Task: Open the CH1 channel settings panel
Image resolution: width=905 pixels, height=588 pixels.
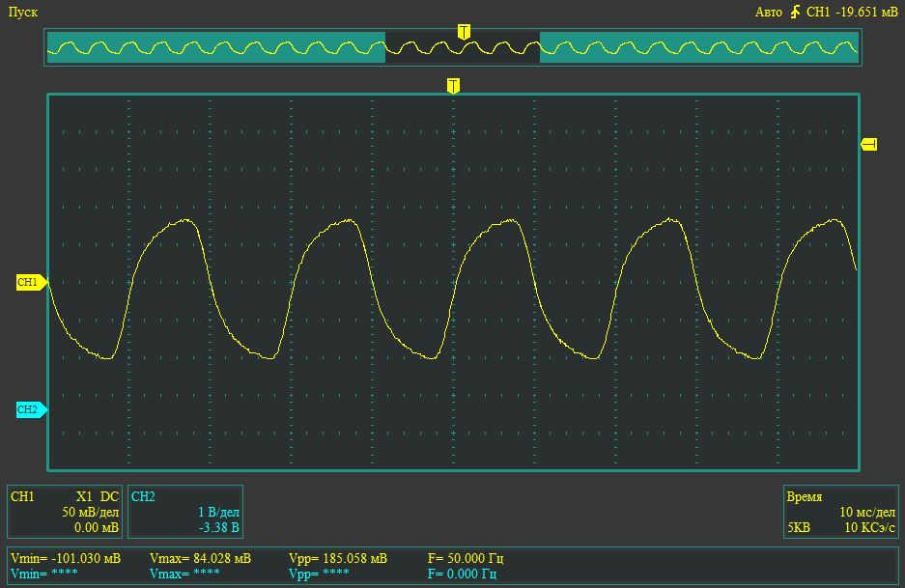Action: pos(65,512)
